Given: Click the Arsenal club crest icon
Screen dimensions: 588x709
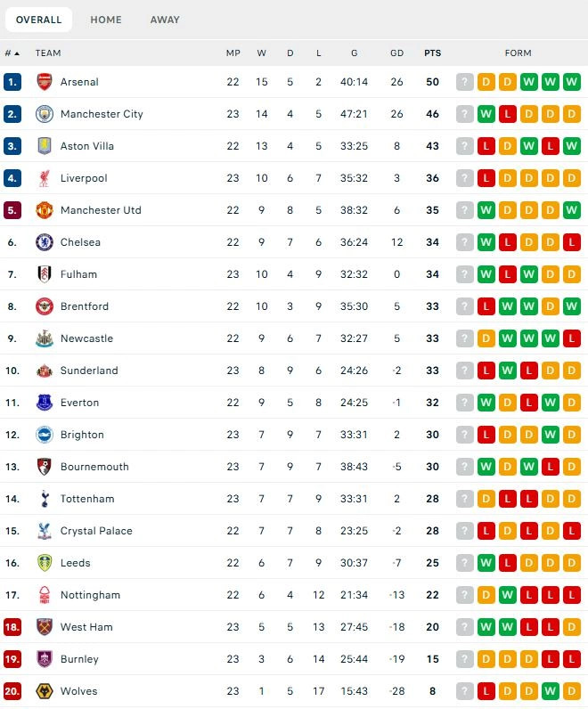Looking at the screenshot, I should point(45,82).
